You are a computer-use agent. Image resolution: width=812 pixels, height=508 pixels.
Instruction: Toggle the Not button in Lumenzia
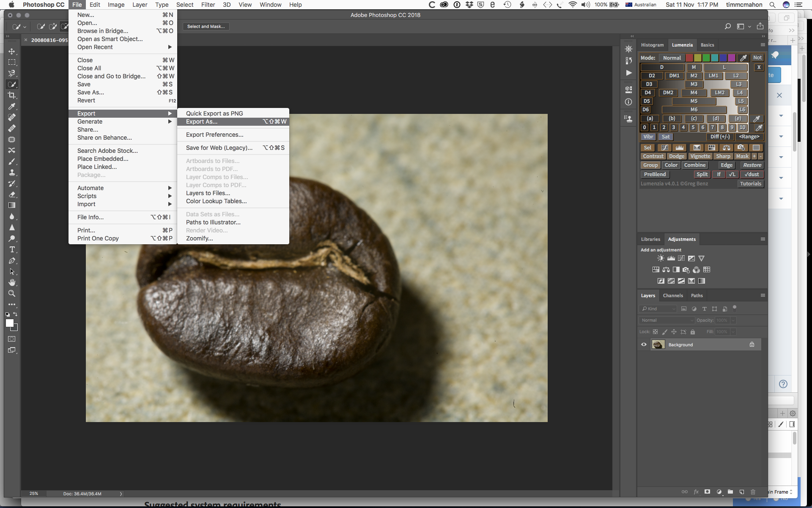[757, 58]
